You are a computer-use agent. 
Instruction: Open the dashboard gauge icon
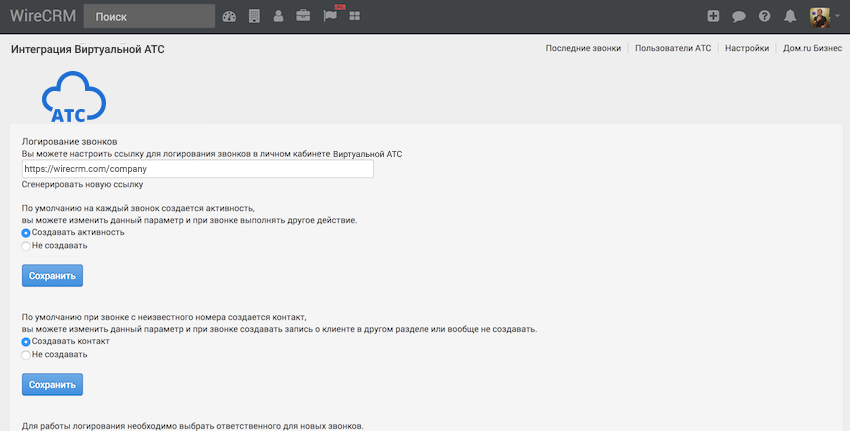[x=230, y=16]
